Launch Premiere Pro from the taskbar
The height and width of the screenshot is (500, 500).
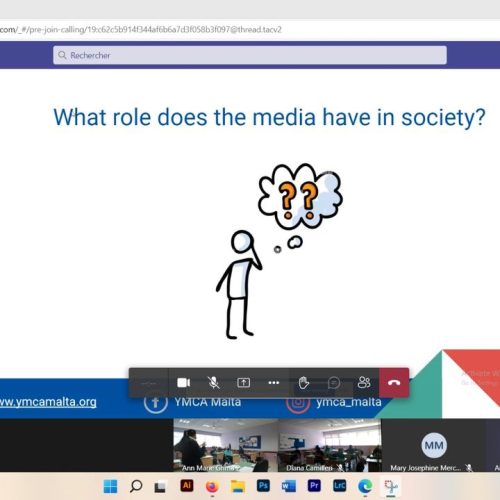coord(314,486)
